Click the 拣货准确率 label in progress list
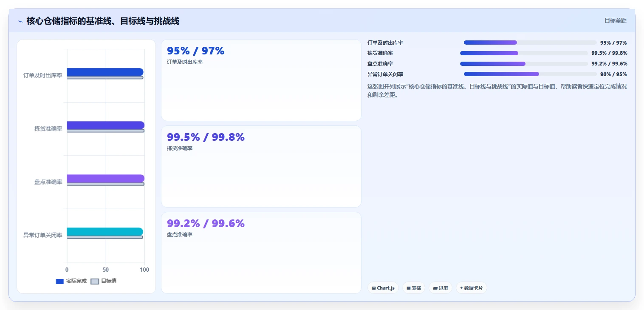This screenshot has height=310, width=644. (380, 53)
